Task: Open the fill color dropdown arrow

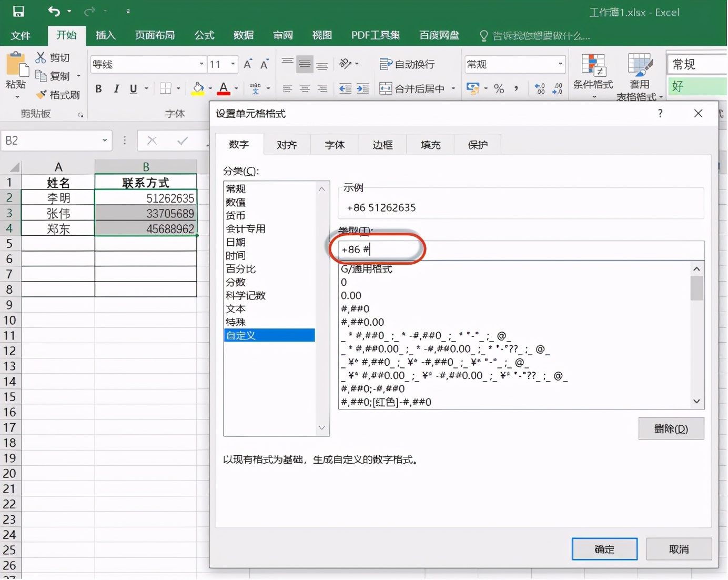Action: tap(210, 89)
